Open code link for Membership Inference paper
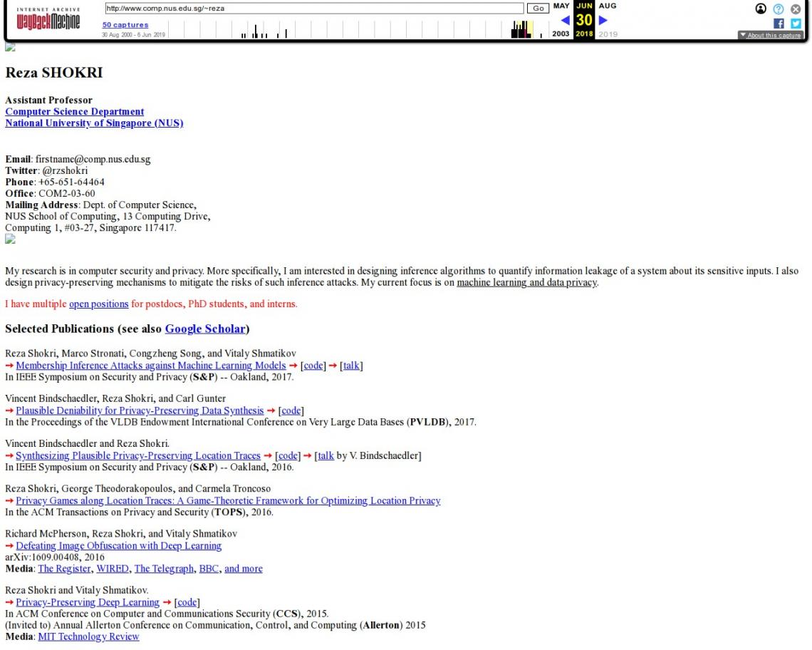Screen dimensions: 812x650 tap(313, 366)
